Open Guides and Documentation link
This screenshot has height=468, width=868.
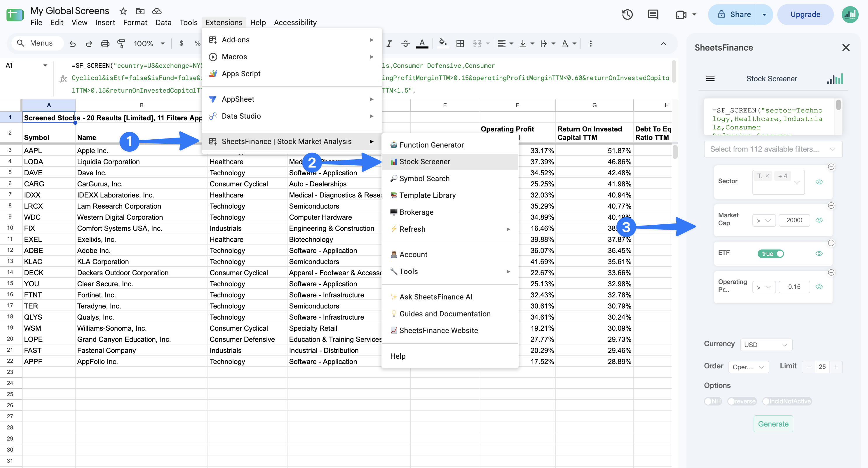[449, 314]
